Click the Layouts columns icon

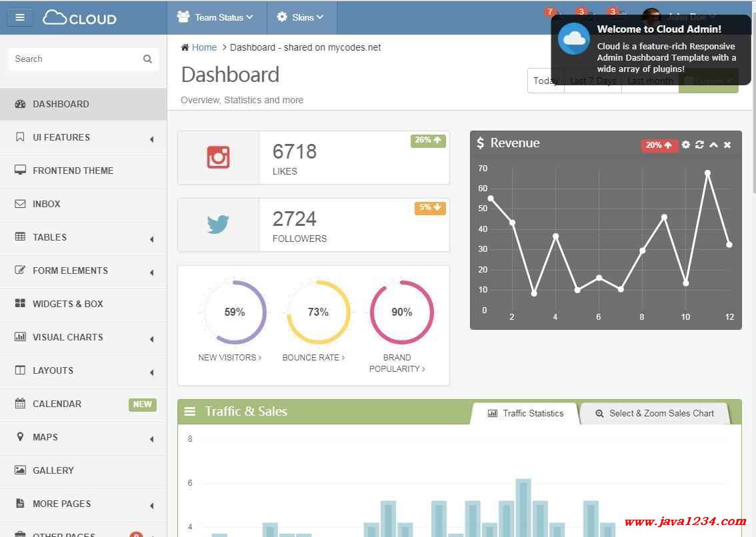[20, 370]
